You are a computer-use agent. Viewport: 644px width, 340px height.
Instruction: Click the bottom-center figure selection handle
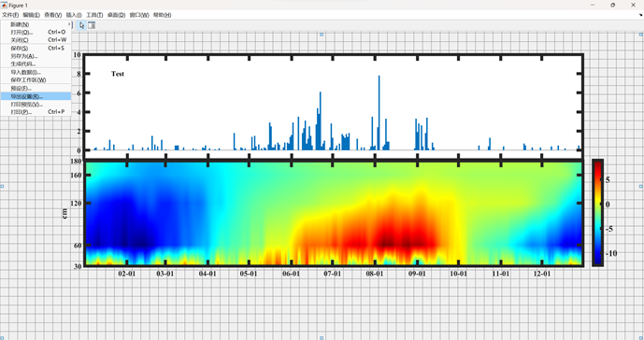tap(322, 338)
